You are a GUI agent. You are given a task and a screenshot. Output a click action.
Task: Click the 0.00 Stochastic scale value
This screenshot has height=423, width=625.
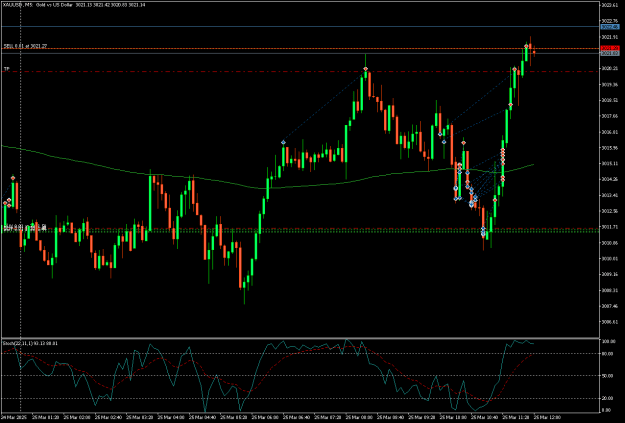[607, 410]
